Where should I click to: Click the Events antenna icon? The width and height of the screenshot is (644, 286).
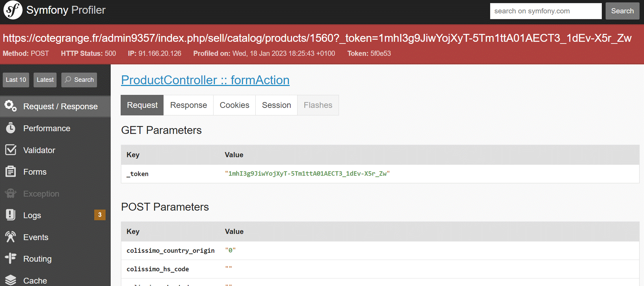(x=11, y=237)
